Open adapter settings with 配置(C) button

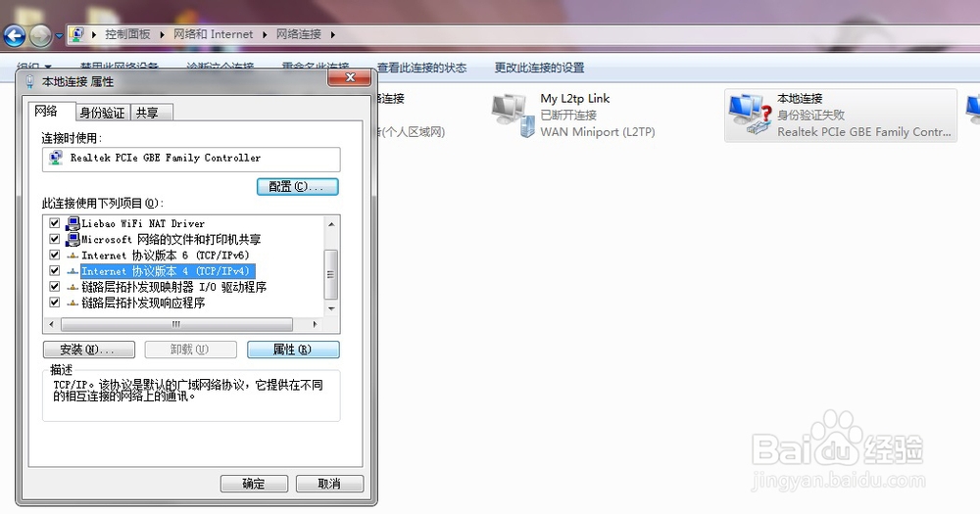tap(298, 186)
